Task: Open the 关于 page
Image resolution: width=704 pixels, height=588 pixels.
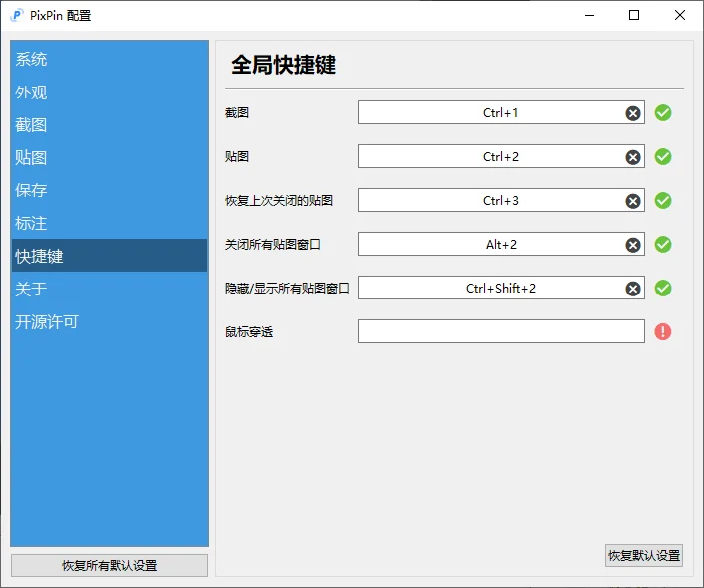Action: pyautogui.click(x=32, y=289)
